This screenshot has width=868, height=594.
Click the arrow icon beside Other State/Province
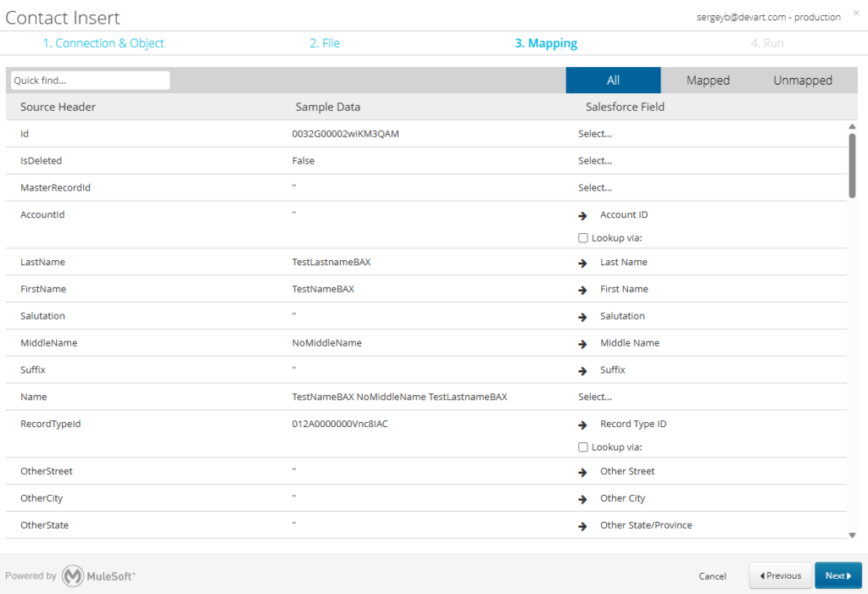(582, 526)
